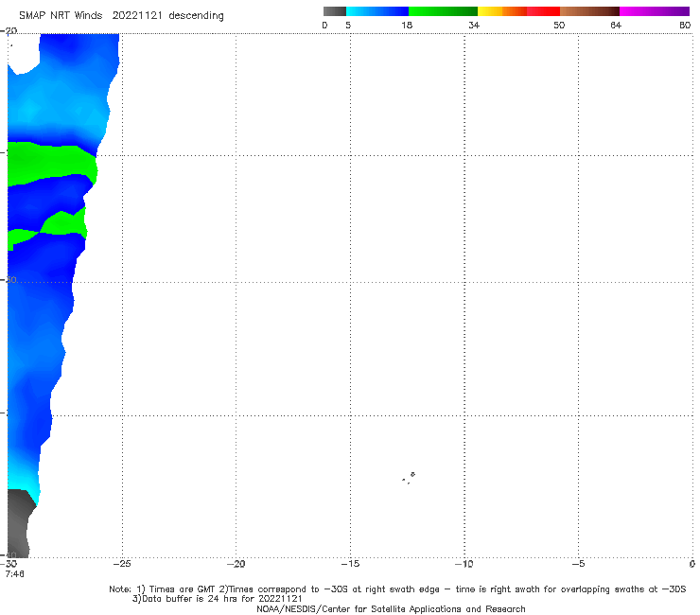Click the longitude axis label '-20'
The width and height of the screenshot is (700, 615).
point(236,564)
